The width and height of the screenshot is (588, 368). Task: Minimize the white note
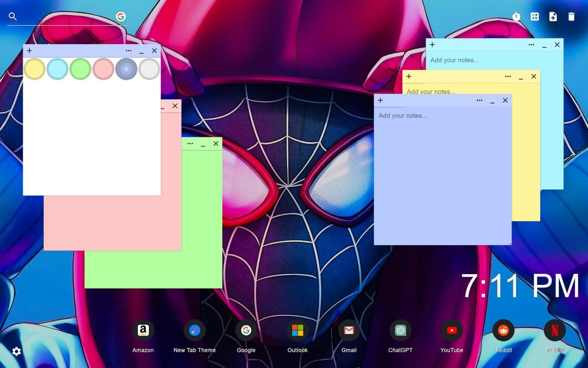tap(141, 51)
